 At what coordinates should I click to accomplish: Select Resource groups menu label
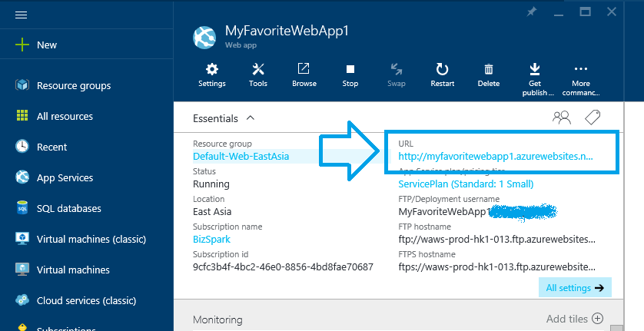point(74,85)
